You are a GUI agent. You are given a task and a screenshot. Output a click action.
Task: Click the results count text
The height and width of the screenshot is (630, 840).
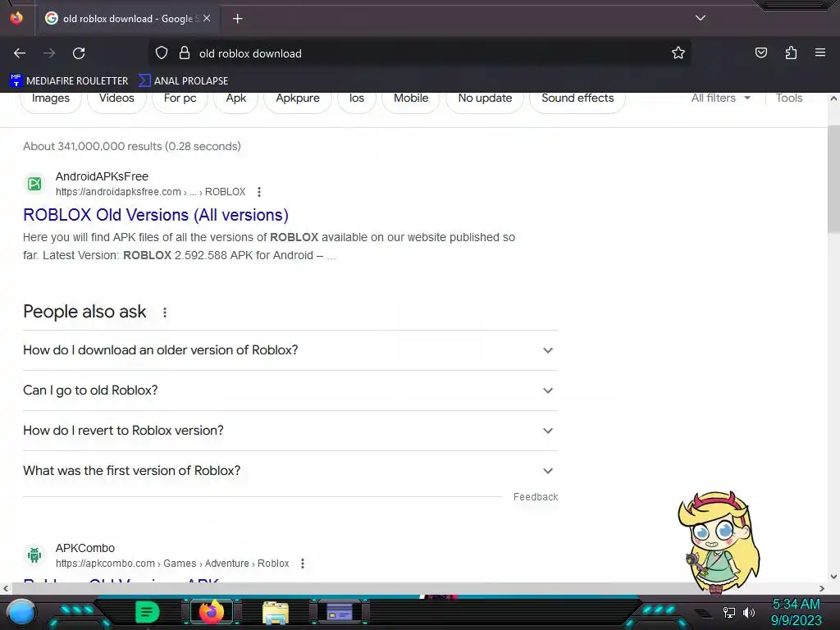point(132,146)
